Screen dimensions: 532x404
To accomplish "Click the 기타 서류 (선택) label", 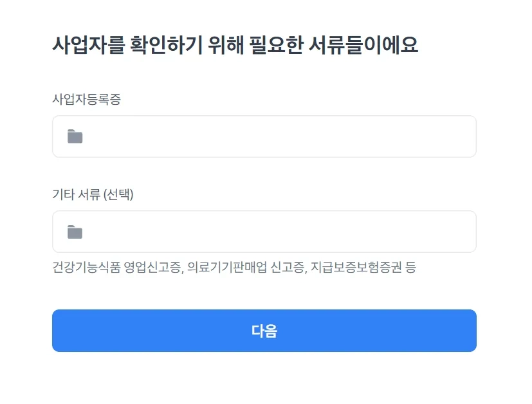I will [93, 194].
